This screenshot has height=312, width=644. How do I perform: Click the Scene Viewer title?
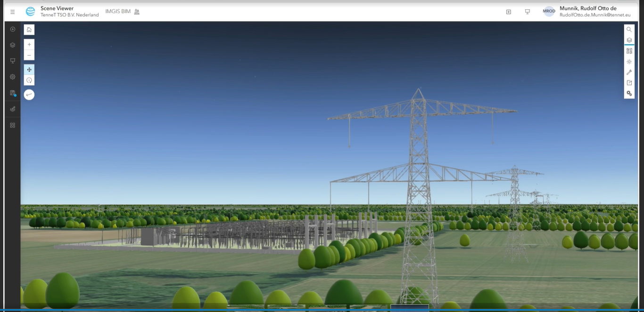pos(57,8)
